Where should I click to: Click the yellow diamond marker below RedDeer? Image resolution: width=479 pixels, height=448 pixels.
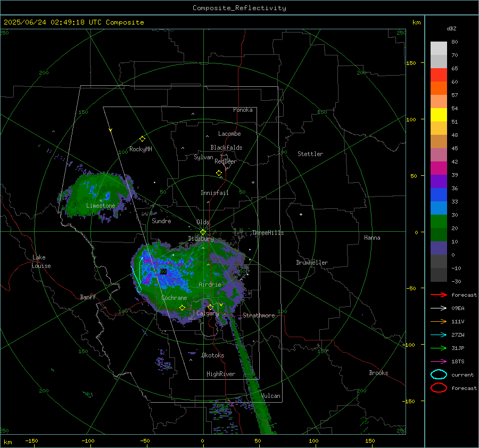point(219,173)
